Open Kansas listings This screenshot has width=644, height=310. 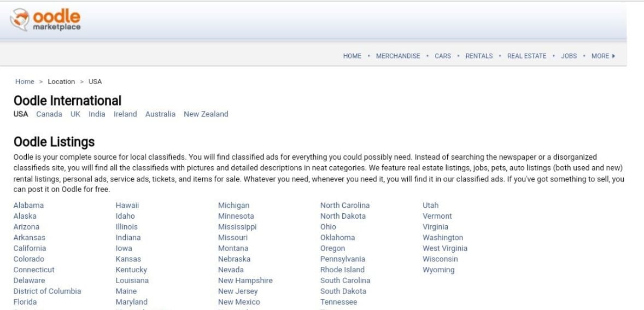click(x=128, y=259)
